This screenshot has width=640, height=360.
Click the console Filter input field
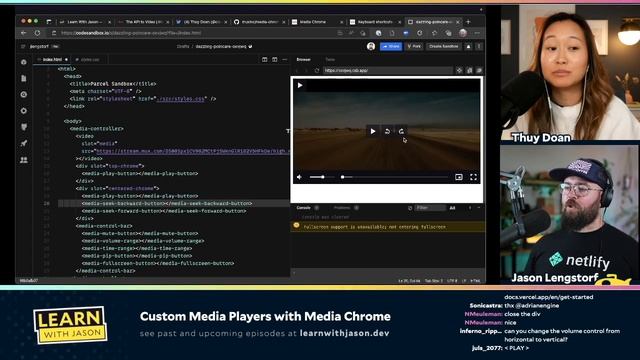click(x=430, y=208)
